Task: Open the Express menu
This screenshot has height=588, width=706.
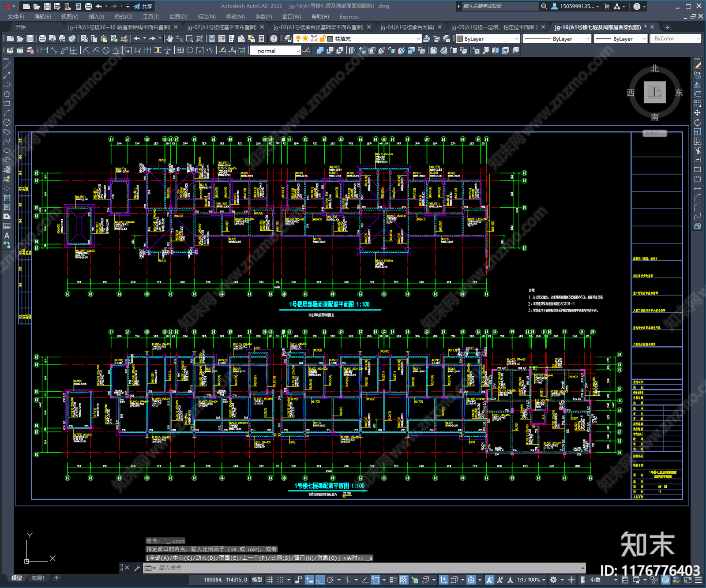Action: 349,17
